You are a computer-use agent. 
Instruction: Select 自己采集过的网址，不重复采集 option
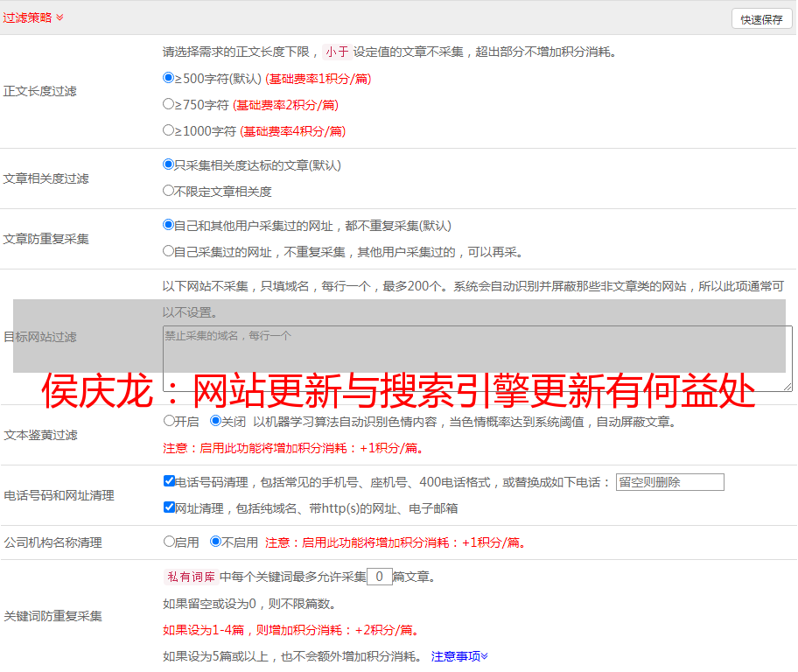pos(168,251)
